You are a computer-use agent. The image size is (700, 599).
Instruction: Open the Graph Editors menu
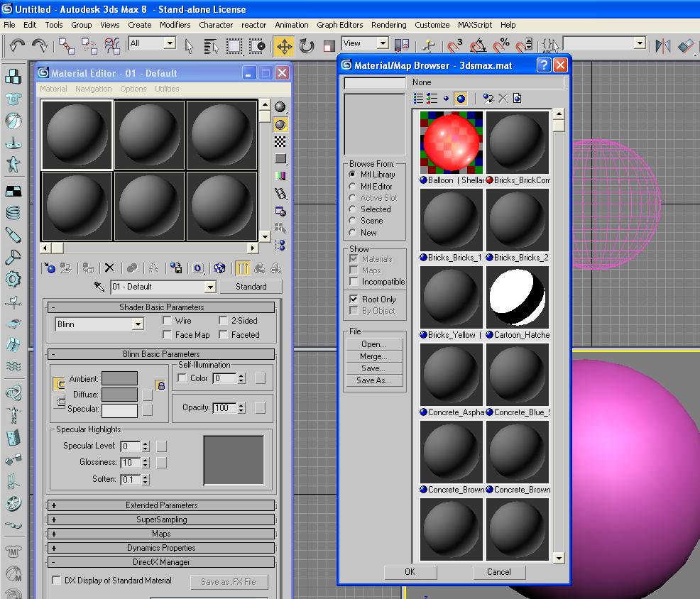pos(340,25)
